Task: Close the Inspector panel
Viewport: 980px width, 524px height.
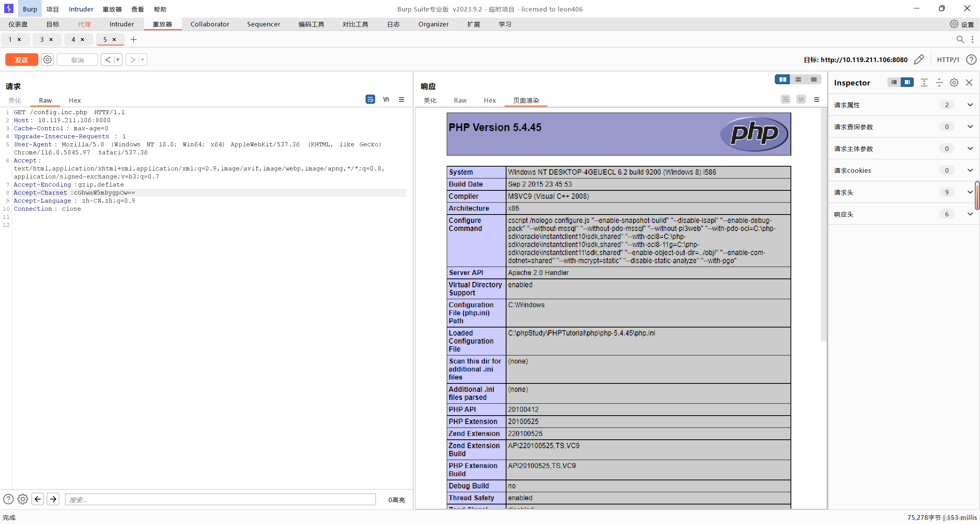Action: [969, 82]
